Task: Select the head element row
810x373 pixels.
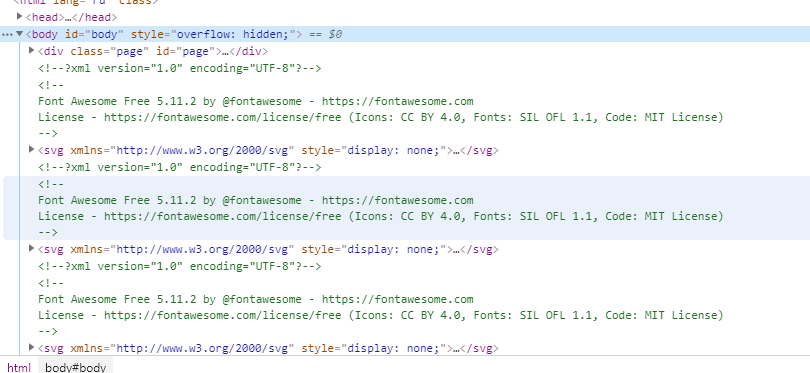Action: 71,18
